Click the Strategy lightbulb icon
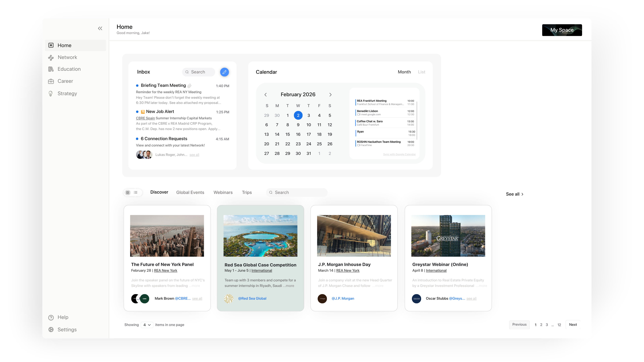Screen dimensions: 644x362 coord(51,94)
